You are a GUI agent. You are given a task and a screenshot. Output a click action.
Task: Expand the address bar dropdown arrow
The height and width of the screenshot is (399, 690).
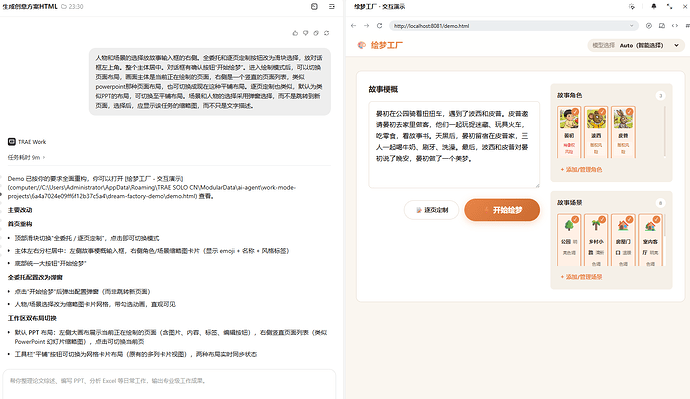(631, 26)
